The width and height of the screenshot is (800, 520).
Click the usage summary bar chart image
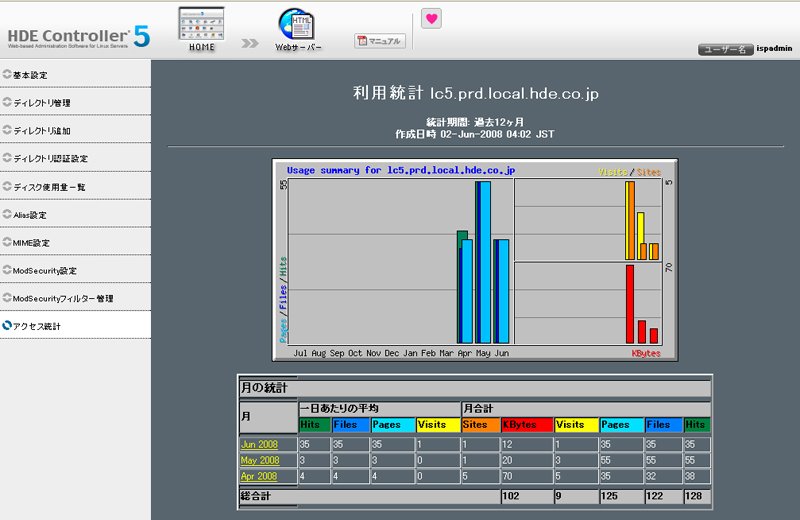coord(475,260)
